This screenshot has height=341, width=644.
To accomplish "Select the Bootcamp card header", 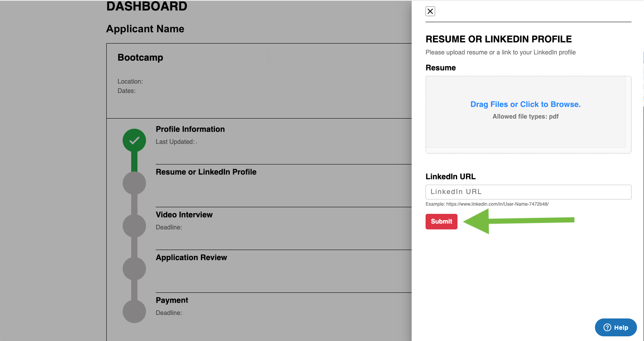I will tap(140, 57).
